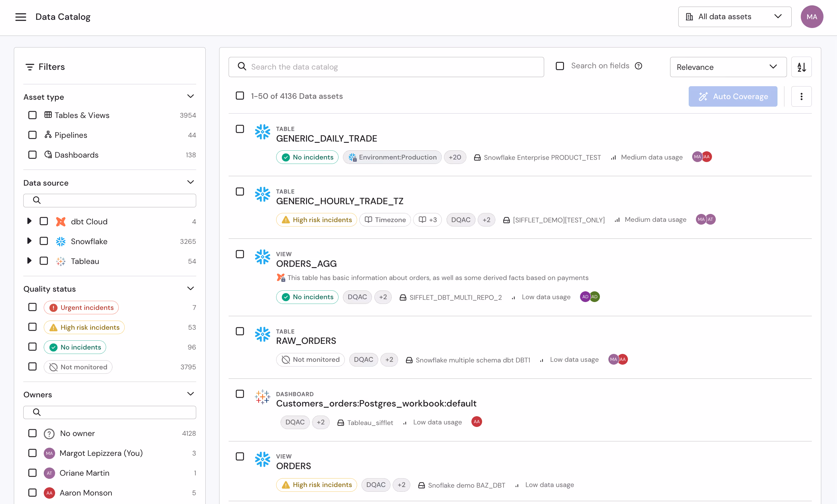This screenshot has height=504, width=837.
Task: Click the +20 tags chip on GENERIC_DAILY_TRADE
Action: pos(455,157)
